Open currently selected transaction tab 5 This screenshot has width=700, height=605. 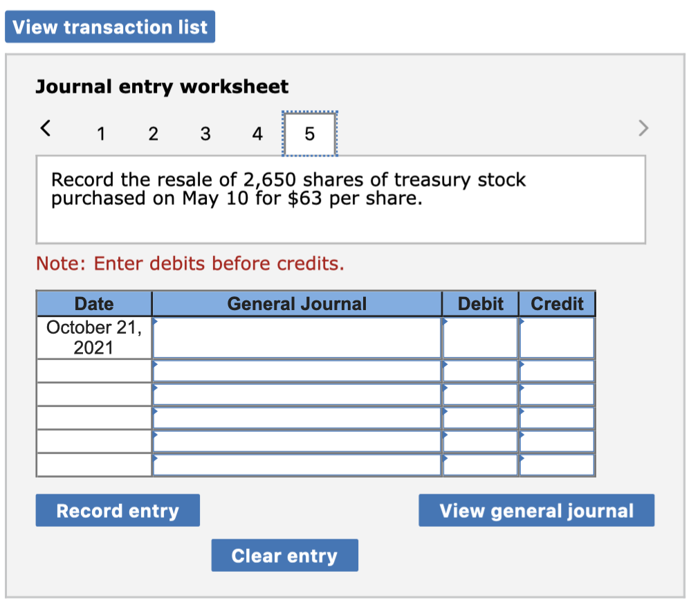pyautogui.click(x=309, y=134)
